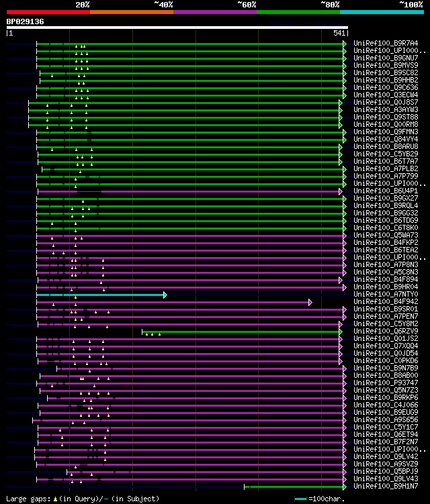Click the red 20% identity legend segment
The height and width of the screenshot is (504, 430).
tap(48, 12)
